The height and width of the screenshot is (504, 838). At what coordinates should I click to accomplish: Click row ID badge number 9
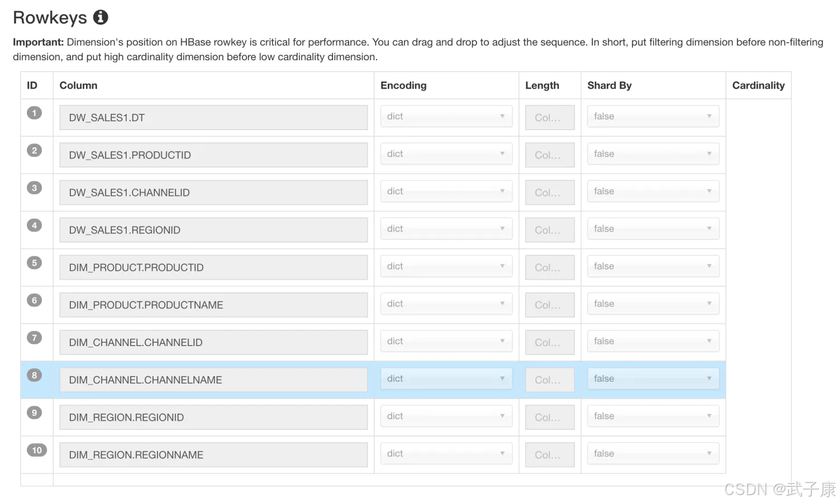34,412
